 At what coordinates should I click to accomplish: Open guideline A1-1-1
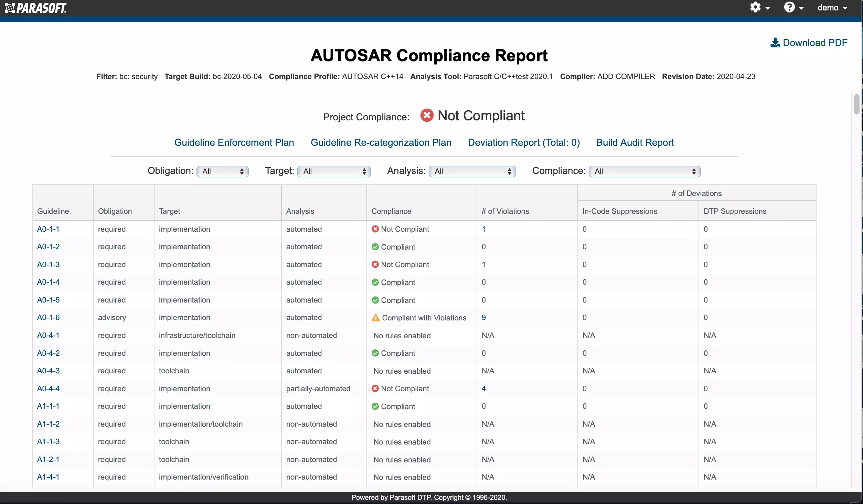48,406
